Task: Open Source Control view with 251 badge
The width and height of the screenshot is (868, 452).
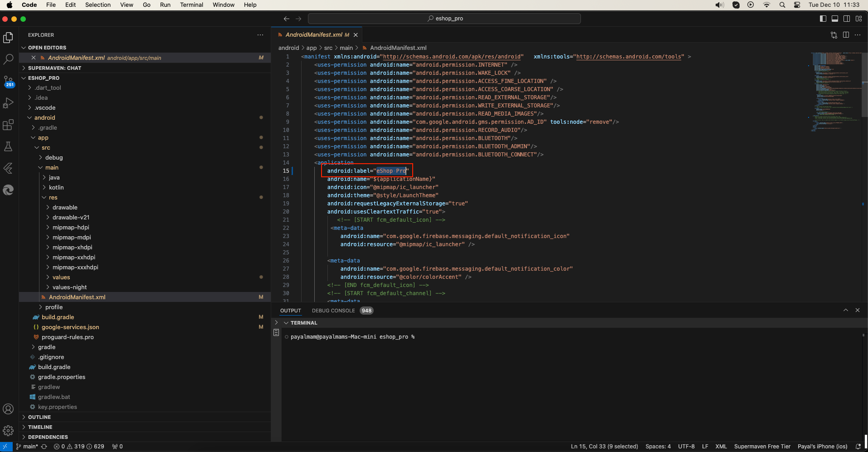Action: coord(8,81)
